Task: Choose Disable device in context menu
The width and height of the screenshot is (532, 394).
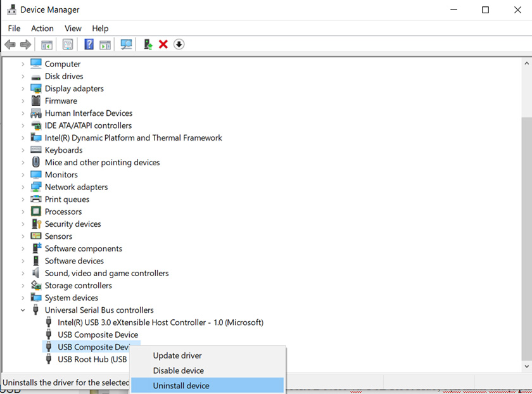Action: (x=178, y=371)
